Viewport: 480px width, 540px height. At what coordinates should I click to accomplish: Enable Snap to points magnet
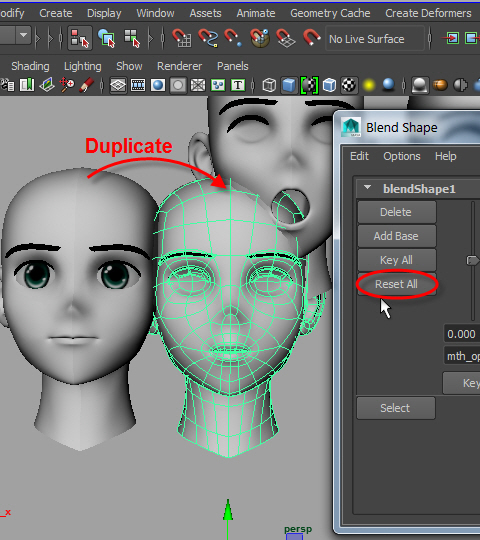(233, 38)
